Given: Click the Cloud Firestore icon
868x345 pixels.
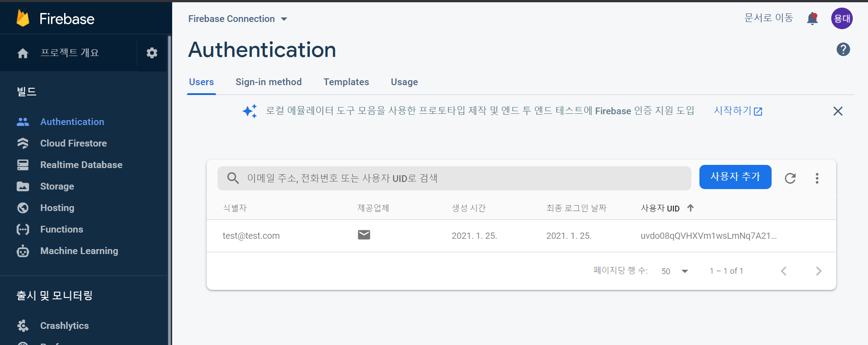Looking at the screenshot, I should 23,143.
